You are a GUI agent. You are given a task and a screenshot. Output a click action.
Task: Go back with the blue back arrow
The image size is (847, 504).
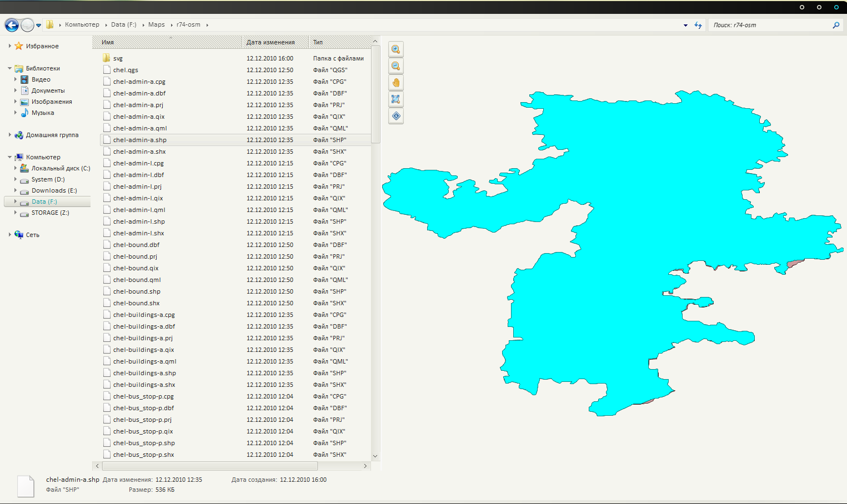[12, 25]
